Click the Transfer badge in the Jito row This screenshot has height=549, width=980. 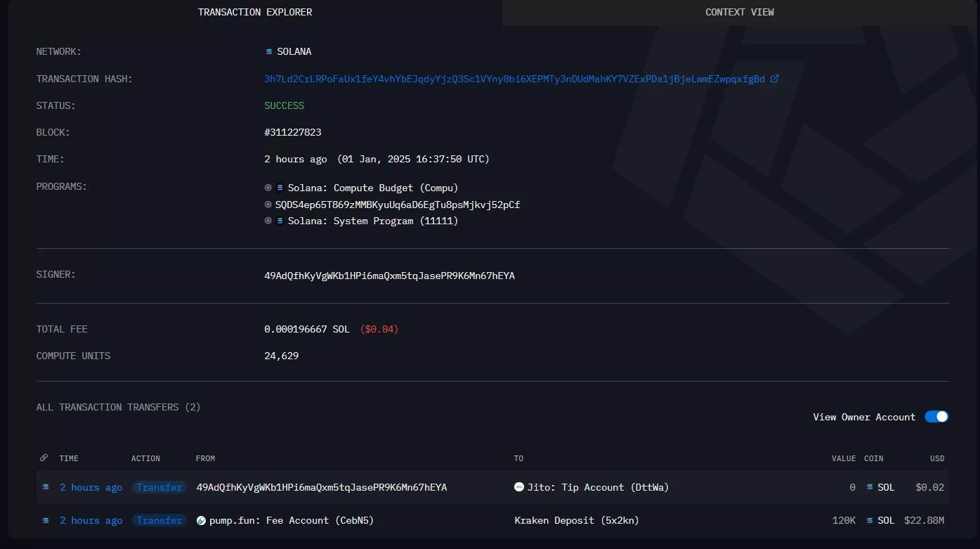coord(159,487)
